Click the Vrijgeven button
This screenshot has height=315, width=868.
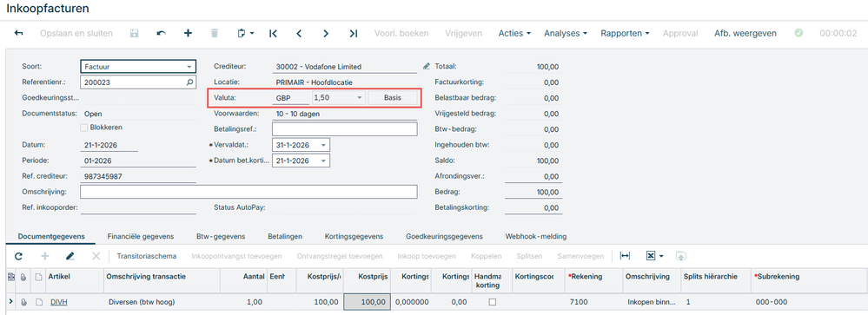[463, 33]
